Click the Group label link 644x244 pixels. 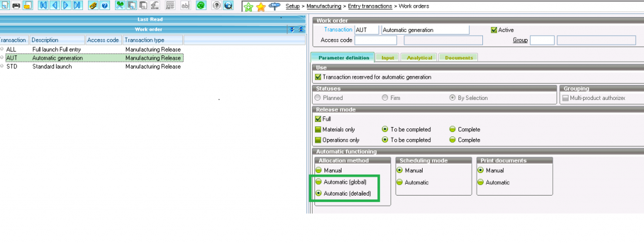pyautogui.click(x=520, y=40)
